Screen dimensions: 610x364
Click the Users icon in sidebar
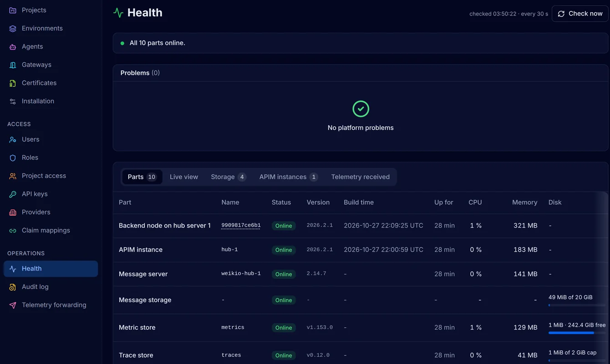(x=13, y=139)
